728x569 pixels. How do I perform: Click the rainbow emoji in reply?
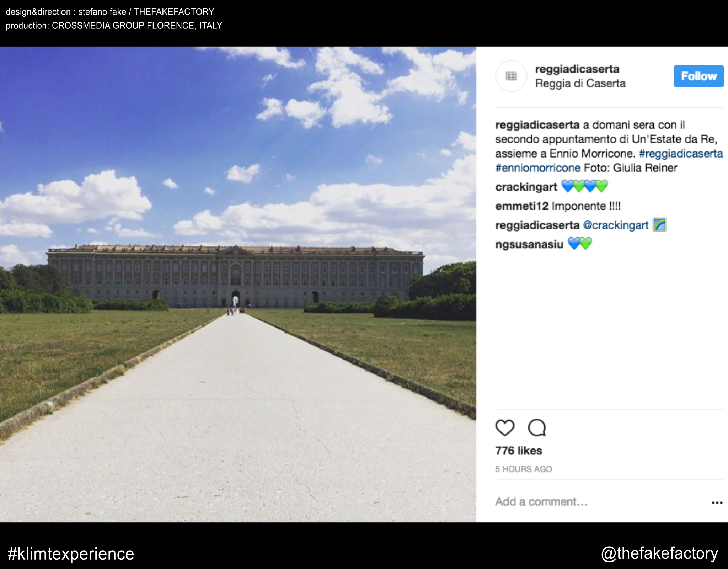click(x=659, y=225)
